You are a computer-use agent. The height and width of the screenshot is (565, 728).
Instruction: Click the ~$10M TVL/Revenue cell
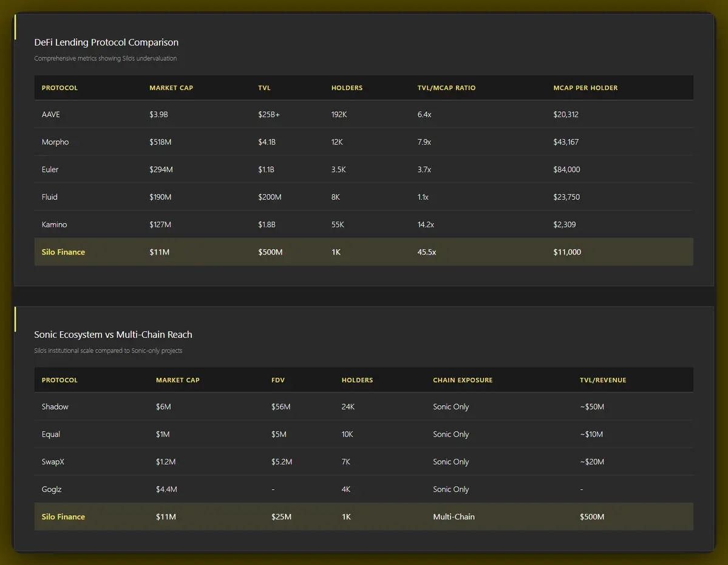point(591,434)
